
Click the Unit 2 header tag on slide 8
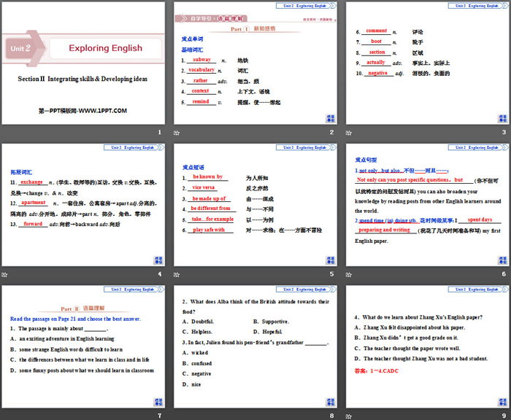[x=306, y=289]
